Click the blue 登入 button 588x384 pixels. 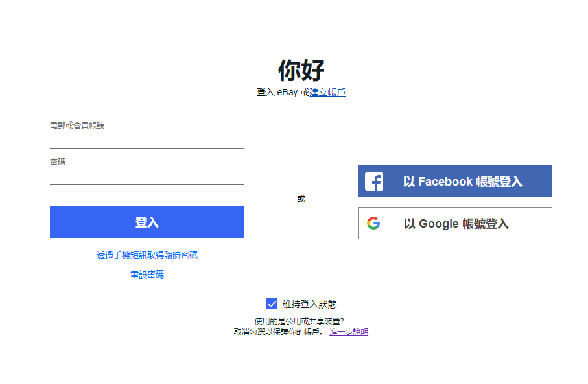[x=147, y=222]
